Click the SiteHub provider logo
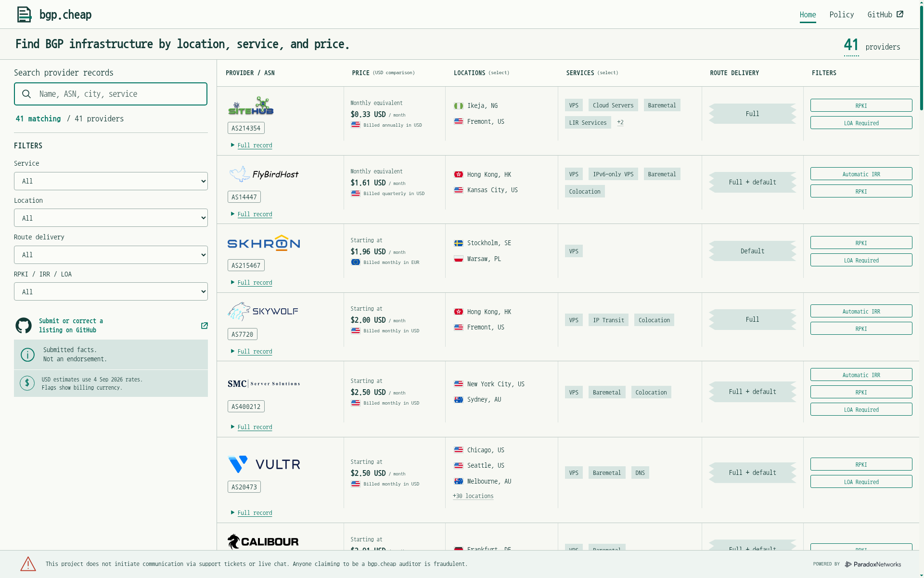The width and height of the screenshot is (924, 578). click(251, 105)
